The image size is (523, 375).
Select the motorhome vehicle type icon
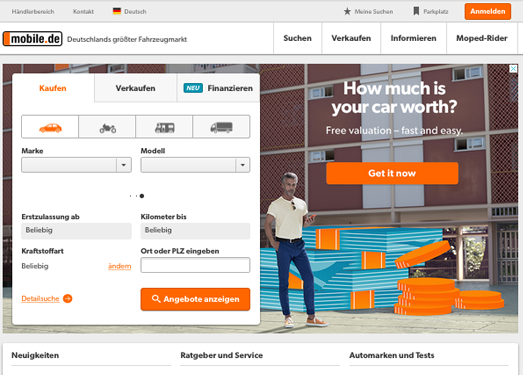click(164, 127)
